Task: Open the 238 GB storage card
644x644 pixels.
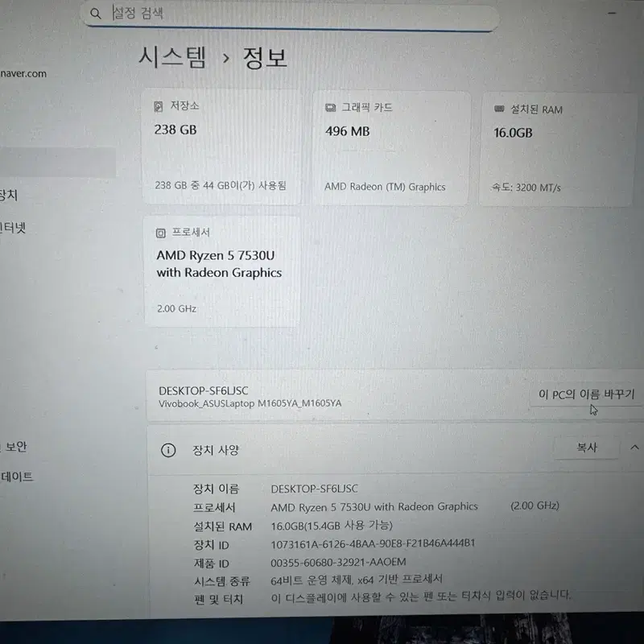Action: (221, 147)
